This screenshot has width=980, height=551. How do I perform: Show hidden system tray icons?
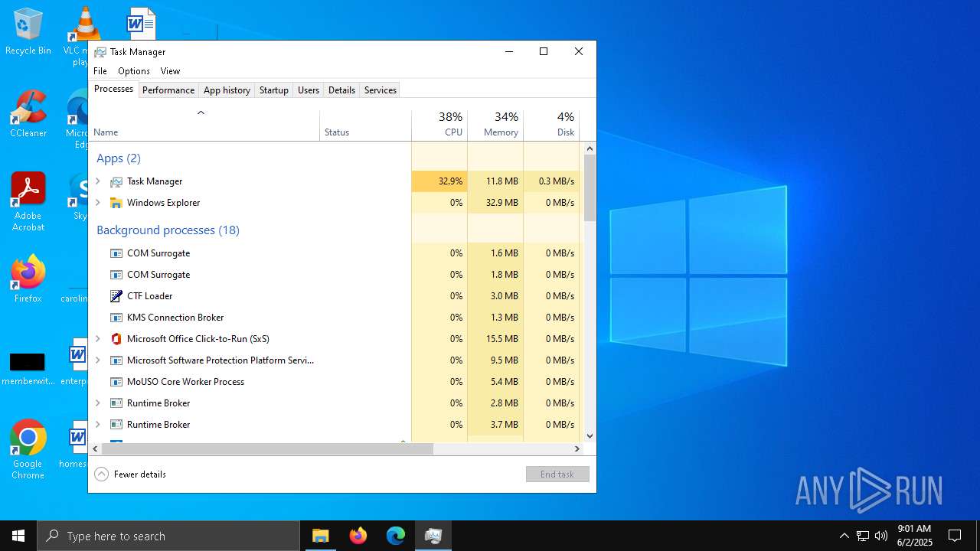(x=844, y=536)
